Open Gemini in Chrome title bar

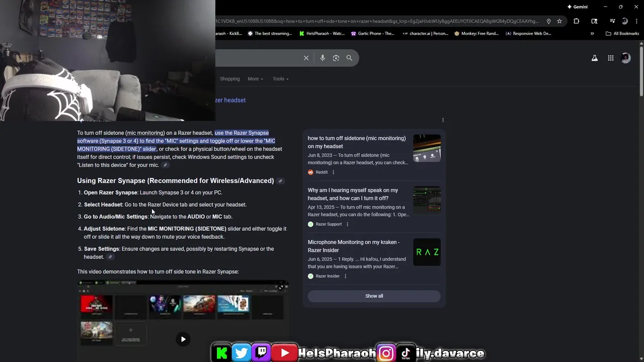pos(577,7)
